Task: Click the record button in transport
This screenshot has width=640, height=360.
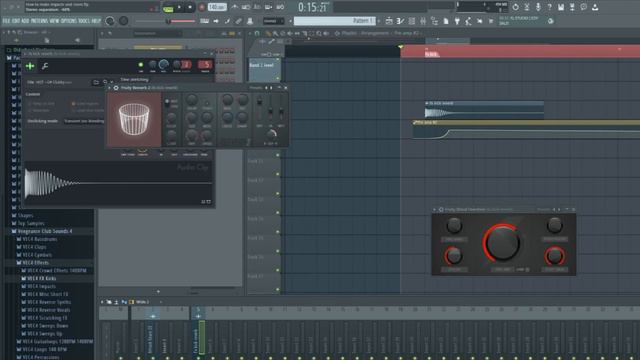Action: pos(202,7)
